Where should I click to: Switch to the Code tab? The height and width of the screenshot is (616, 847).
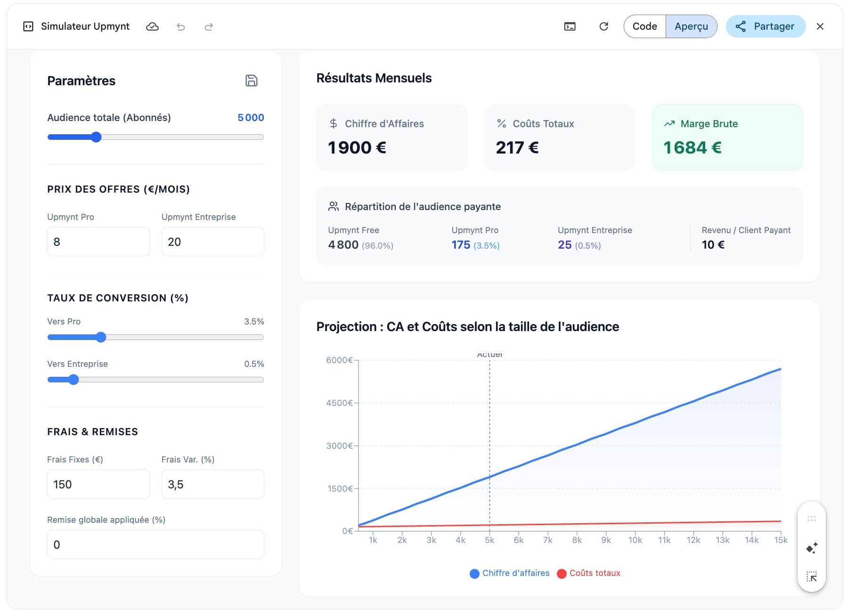[644, 26]
